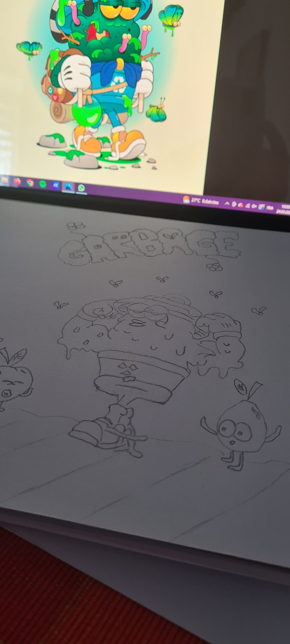Switch to the Photos app in the taskbar

pos(68,187)
